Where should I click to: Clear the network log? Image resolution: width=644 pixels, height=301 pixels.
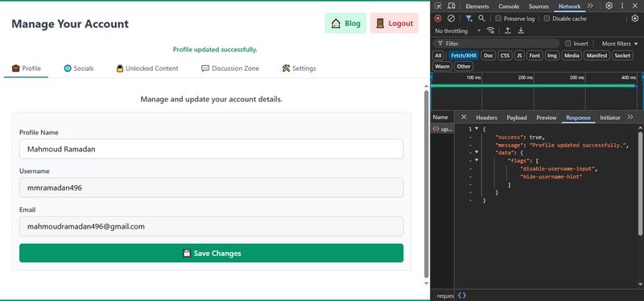click(451, 18)
